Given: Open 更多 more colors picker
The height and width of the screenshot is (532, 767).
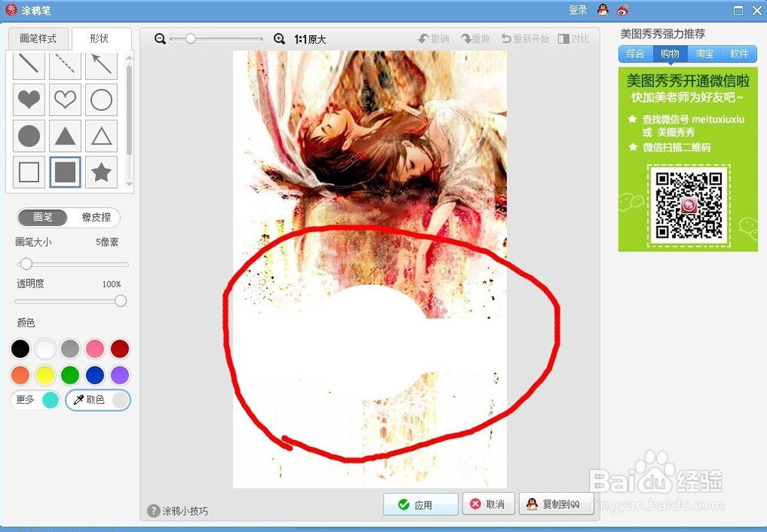Looking at the screenshot, I should (35, 400).
